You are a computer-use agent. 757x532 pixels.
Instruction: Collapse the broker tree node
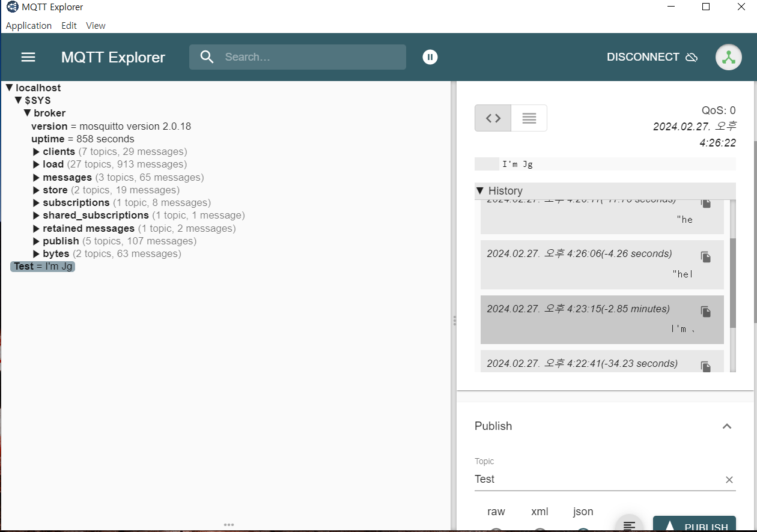(27, 113)
